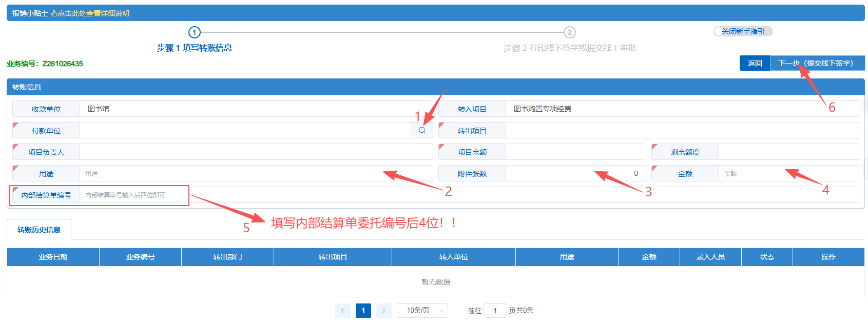Click 转入项目 field showing 图书购置专项经费

point(682,109)
